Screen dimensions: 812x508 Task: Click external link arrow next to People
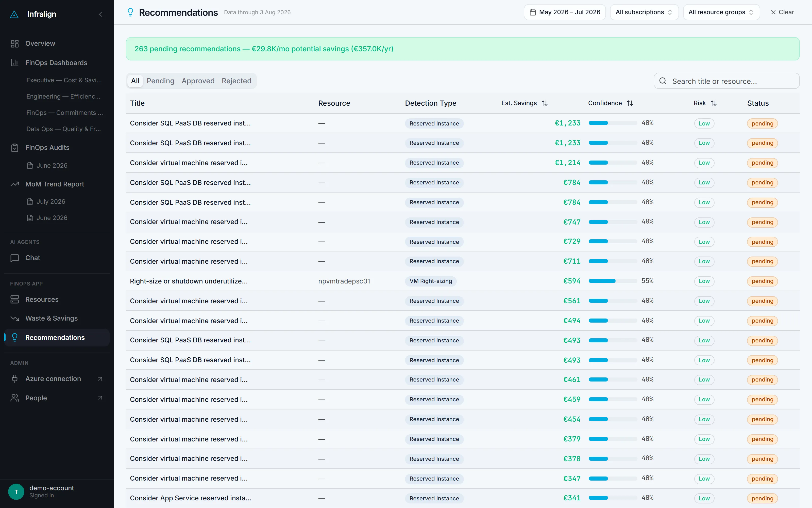(100, 398)
